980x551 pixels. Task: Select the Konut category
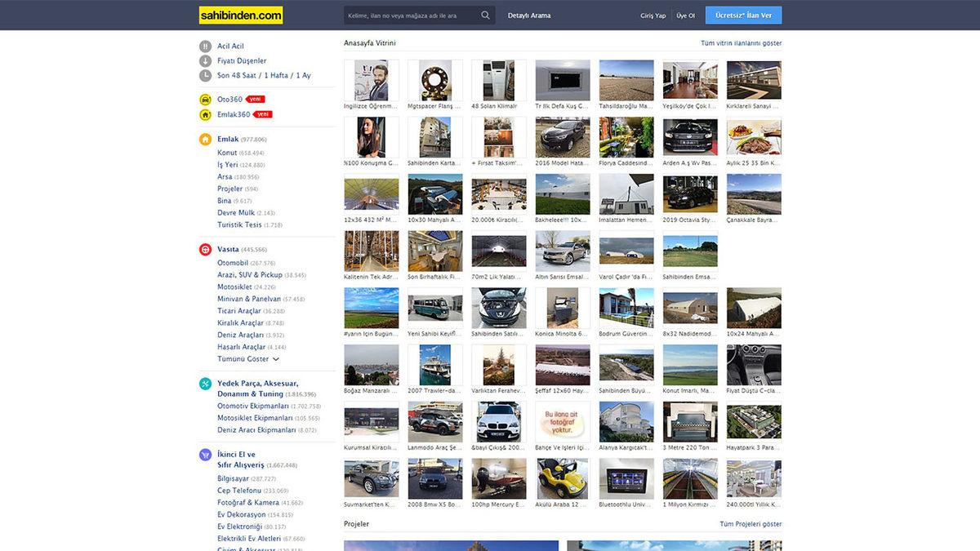[227, 153]
